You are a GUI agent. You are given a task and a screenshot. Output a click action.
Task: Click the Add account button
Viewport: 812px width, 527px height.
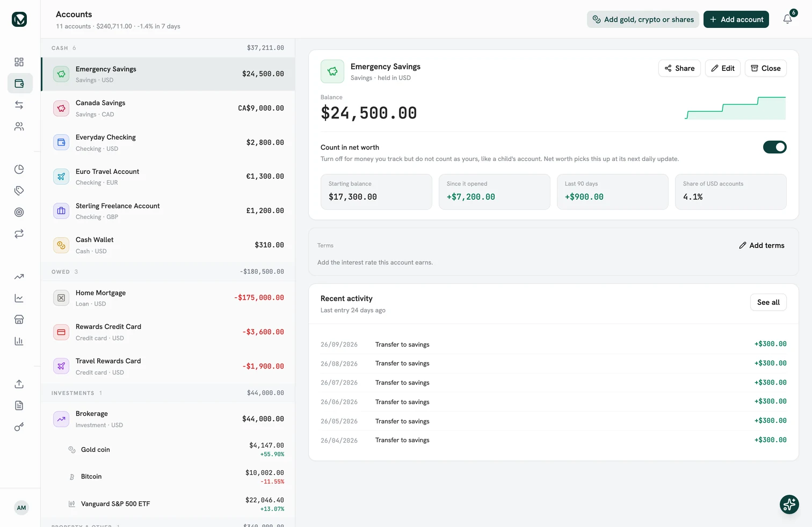[x=736, y=19]
